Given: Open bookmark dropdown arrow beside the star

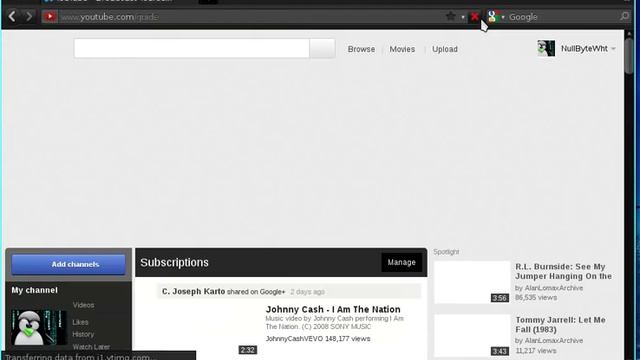Looking at the screenshot, I should coord(462,17).
